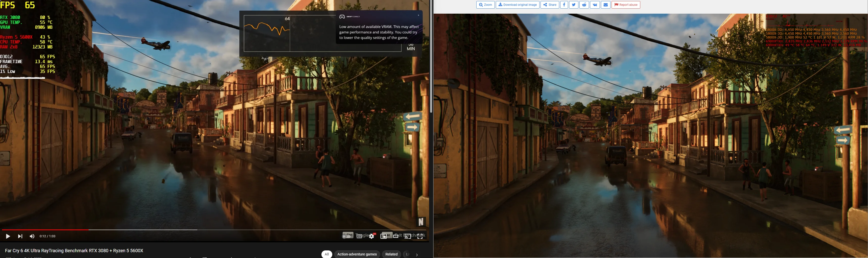Expand more filter chips with the chevron
The width and height of the screenshot is (868, 258).
417,255
